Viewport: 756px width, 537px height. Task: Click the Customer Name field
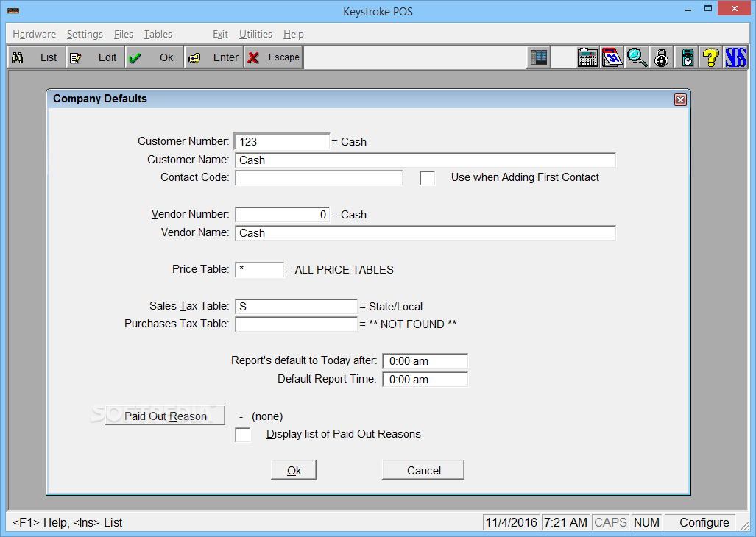(425, 160)
